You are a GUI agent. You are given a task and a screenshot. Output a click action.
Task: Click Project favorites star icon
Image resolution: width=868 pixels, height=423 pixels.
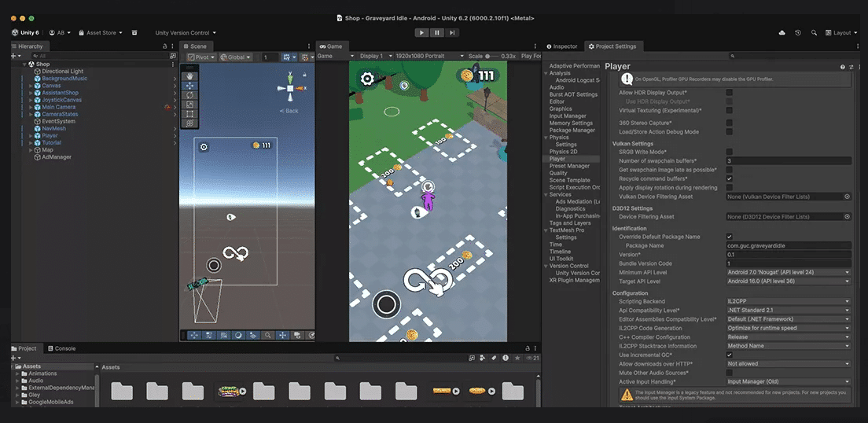[517, 359]
